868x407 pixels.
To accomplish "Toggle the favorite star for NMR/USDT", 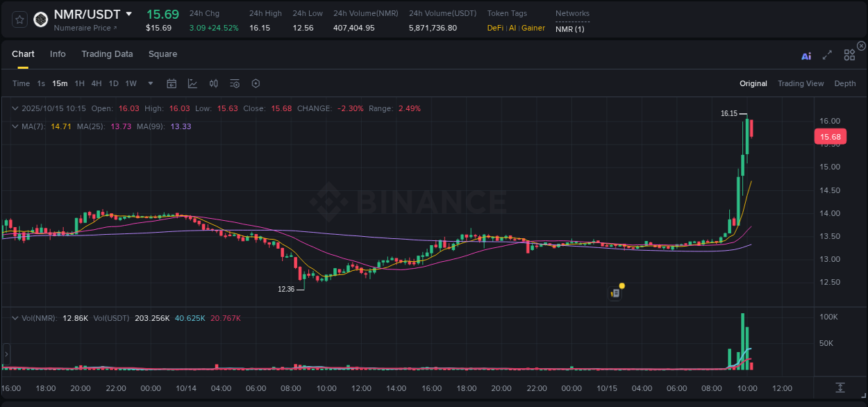I will pyautogui.click(x=19, y=19).
